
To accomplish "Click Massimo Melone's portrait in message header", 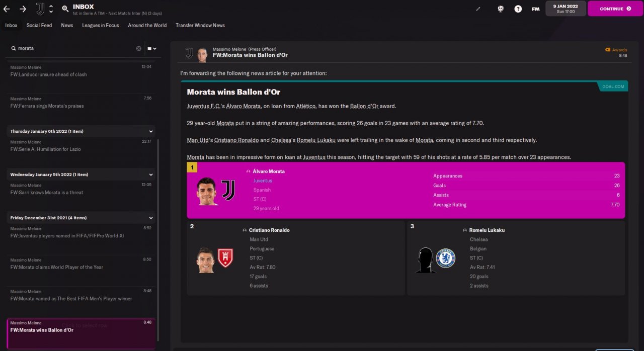I will point(202,54).
